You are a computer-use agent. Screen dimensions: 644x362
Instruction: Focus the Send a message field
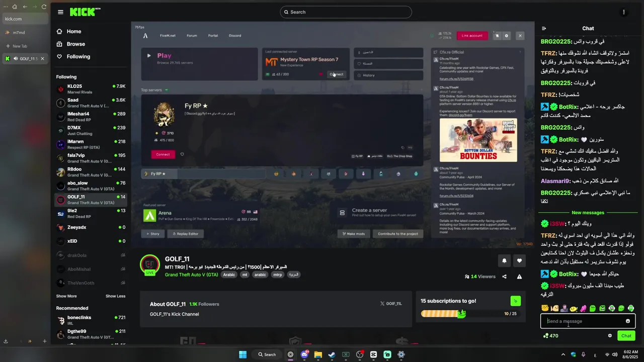click(588, 321)
